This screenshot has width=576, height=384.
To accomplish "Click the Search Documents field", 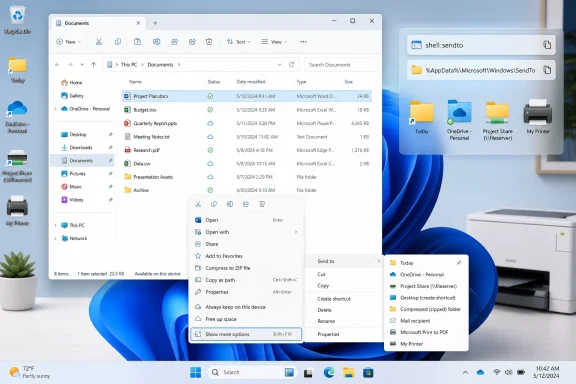I will (x=341, y=65).
